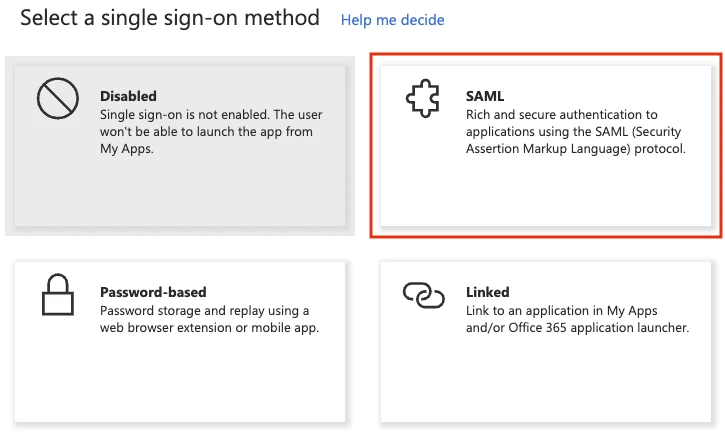Click the SAML title text
This screenshot has width=725, height=436.
point(485,96)
